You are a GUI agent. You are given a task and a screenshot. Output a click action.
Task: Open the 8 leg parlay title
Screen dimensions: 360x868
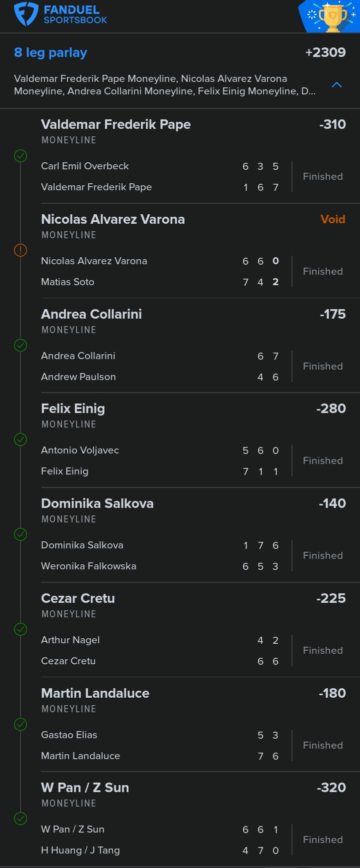click(x=50, y=52)
